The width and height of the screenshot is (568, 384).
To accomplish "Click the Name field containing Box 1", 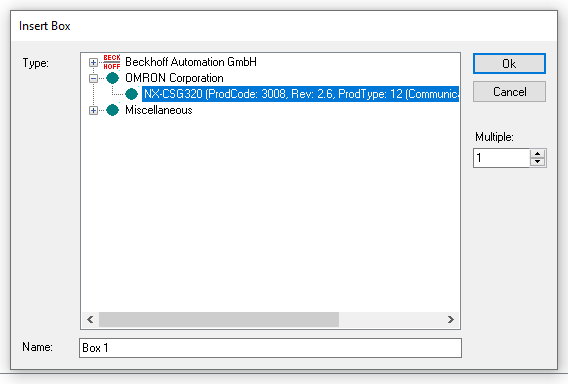I will point(270,348).
